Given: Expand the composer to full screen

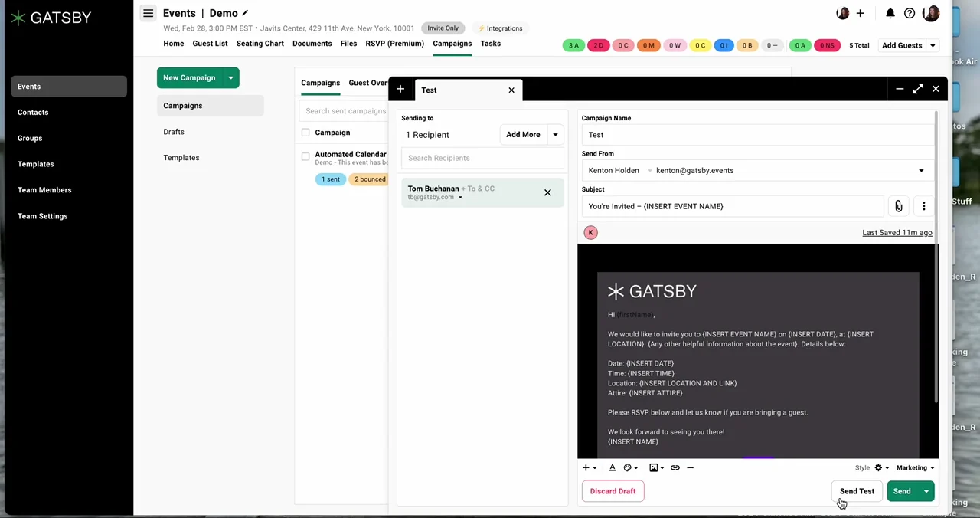Looking at the screenshot, I should click(918, 90).
